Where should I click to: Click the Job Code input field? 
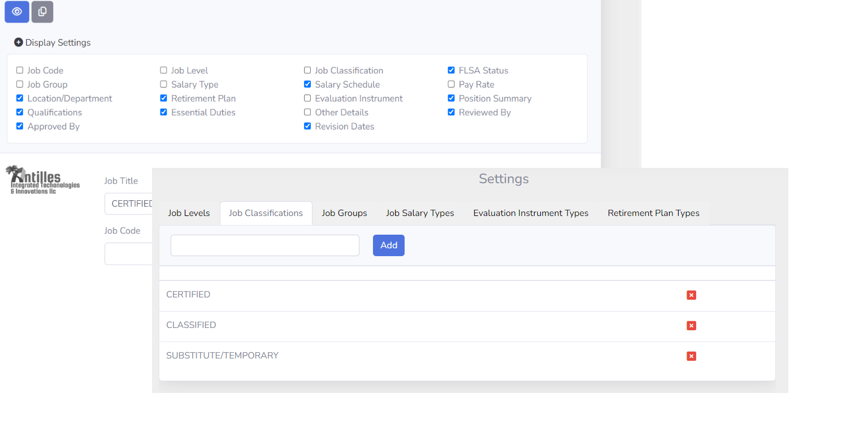click(129, 254)
